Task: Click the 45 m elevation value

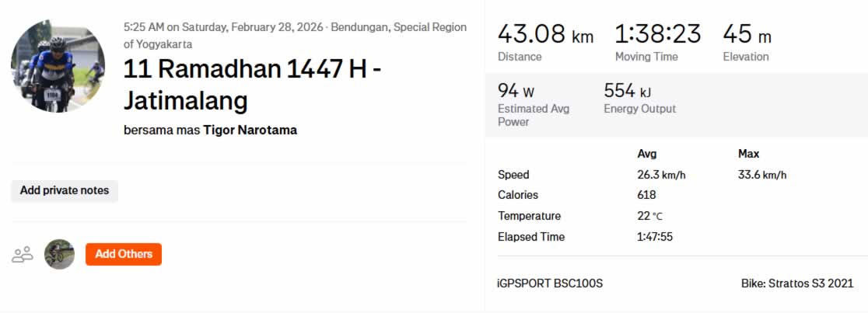Action: point(746,35)
